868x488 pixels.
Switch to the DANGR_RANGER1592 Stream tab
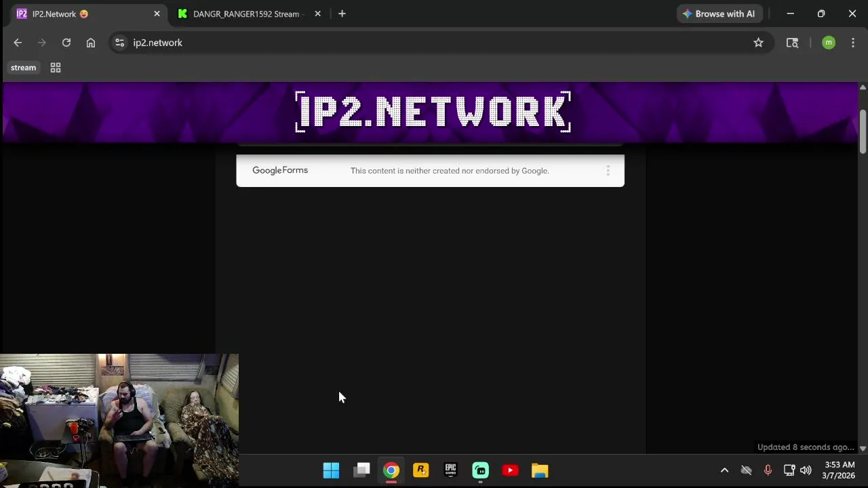(x=245, y=14)
